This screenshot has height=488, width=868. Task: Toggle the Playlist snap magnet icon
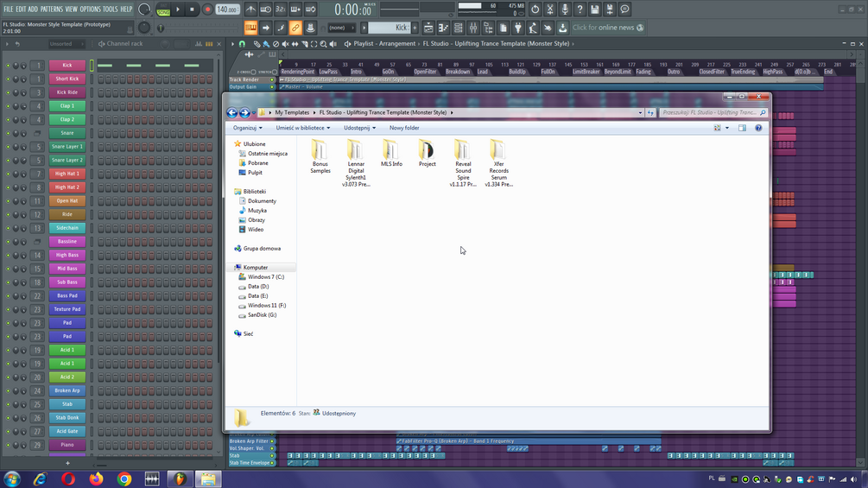coord(242,44)
